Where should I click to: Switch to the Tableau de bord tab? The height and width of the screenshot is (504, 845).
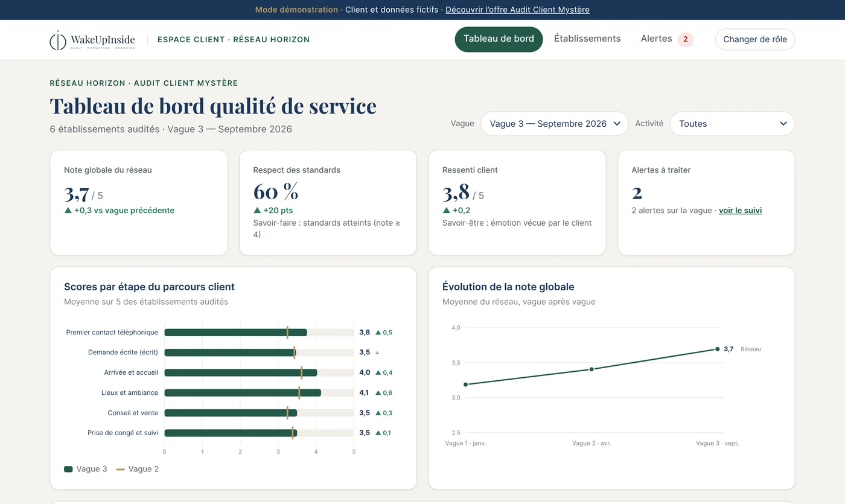pyautogui.click(x=499, y=39)
